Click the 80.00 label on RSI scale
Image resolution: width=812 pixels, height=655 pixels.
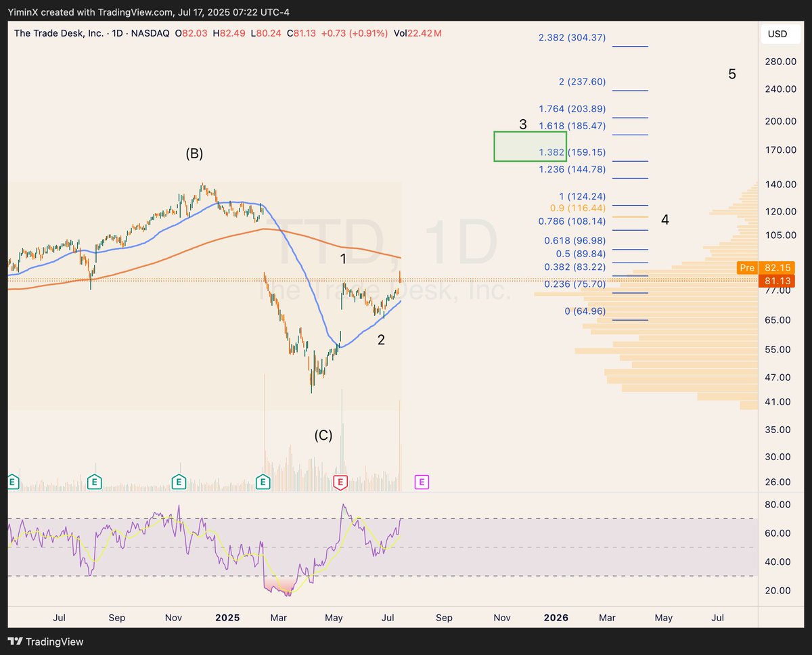(x=778, y=505)
